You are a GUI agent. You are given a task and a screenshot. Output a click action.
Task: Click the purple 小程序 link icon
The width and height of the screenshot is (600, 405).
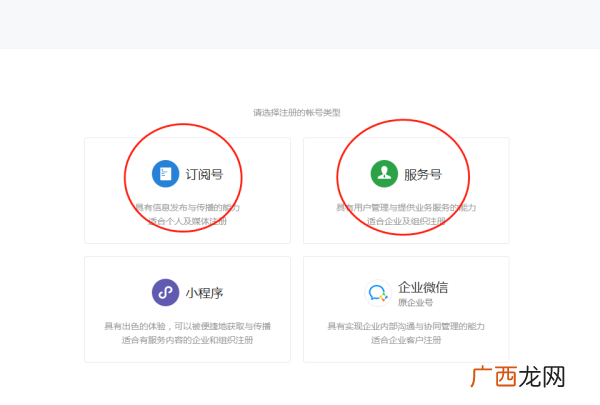[165, 292]
